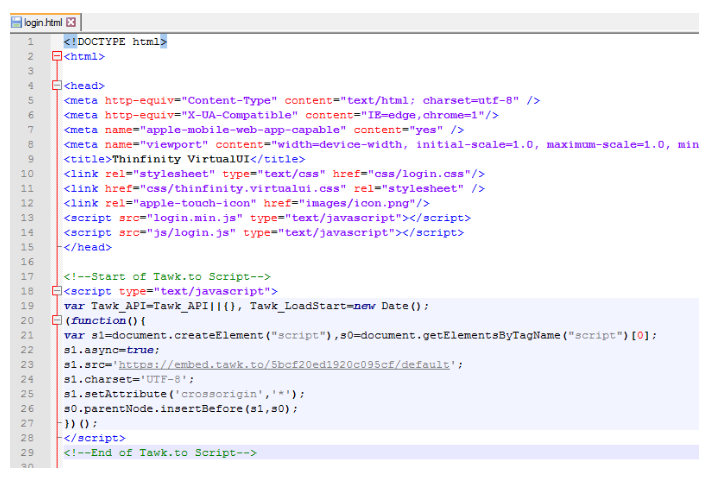Click line number 16 in the margin
This screenshot has height=480, width=713.
[27, 262]
